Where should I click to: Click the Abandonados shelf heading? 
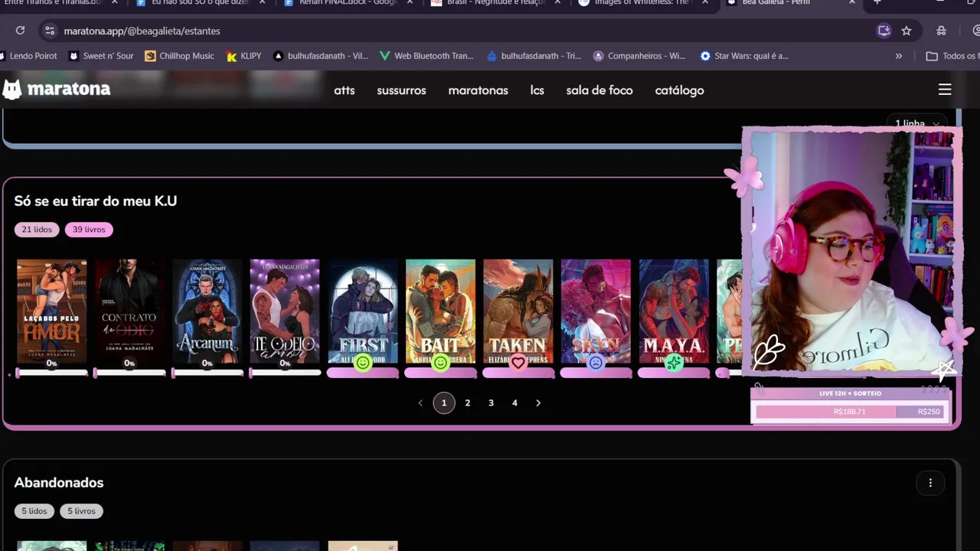(x=59, y=483)
